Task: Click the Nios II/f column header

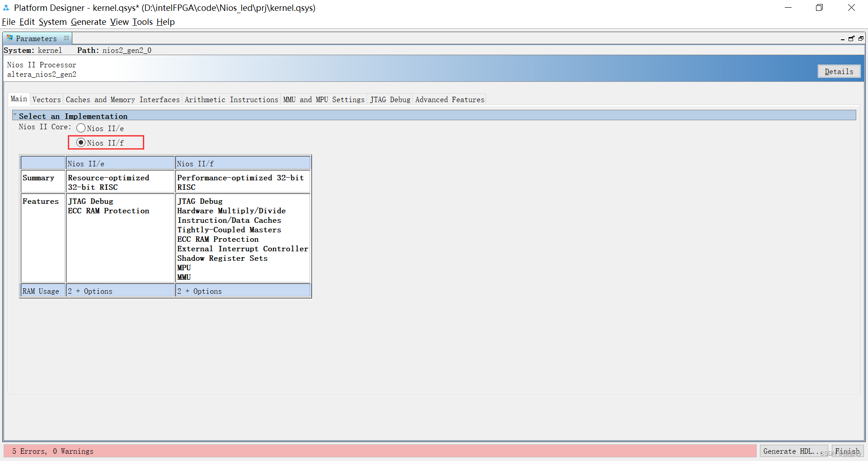Action: (x=243, y=163)
